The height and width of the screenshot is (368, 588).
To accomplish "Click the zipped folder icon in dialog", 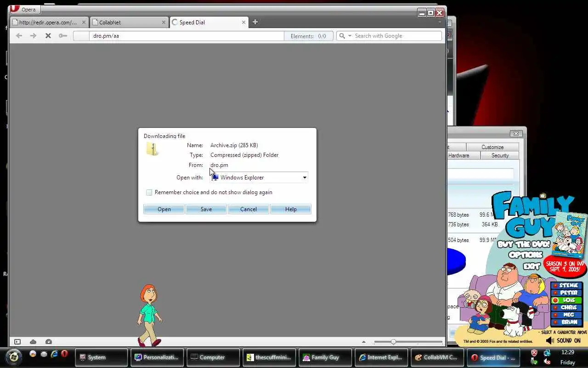I will point(153,149).
